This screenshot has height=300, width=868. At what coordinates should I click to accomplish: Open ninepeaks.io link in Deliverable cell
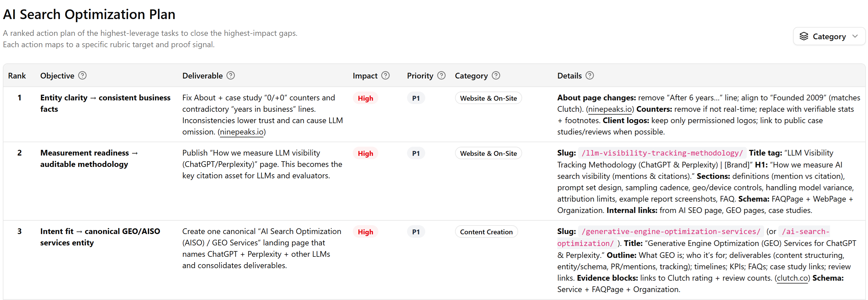click(242, 132)
